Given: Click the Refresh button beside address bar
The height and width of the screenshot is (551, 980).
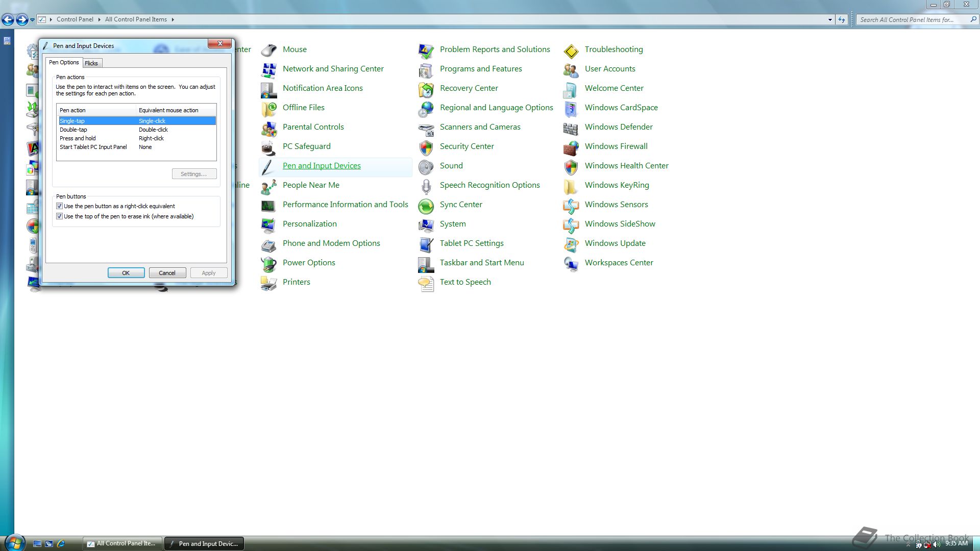Looking at the screenshot, I should point(842,19).
